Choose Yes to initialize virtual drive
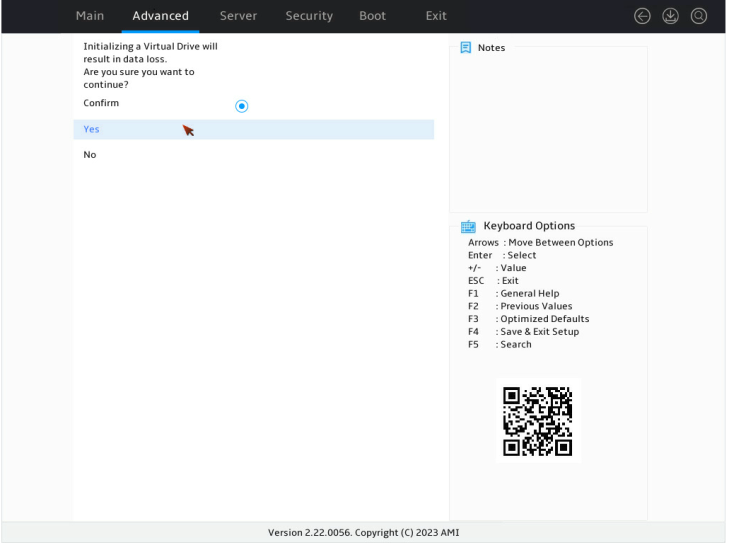Viewport: 729px width, 545px height. click(x=253, y=129)
